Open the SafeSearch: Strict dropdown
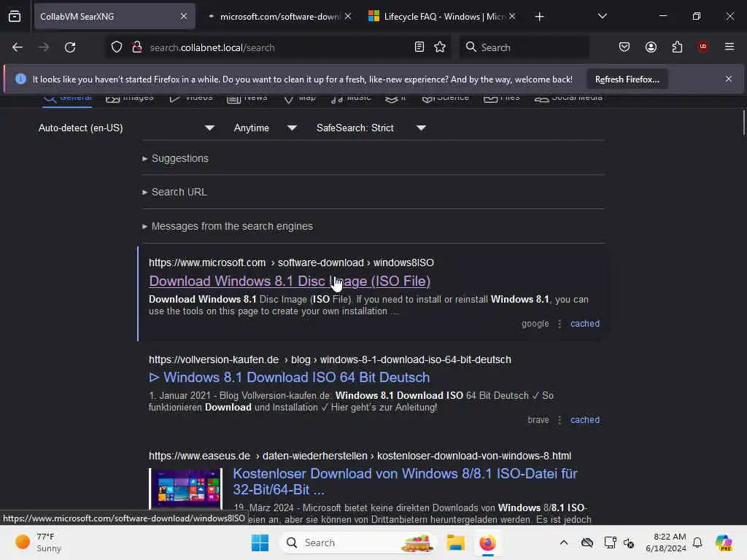Screen dimensions: 747x560 coord(371,128)
